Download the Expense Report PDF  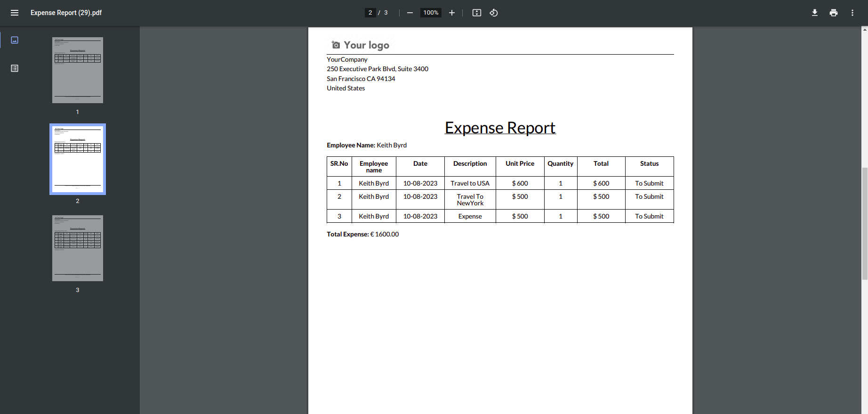(815, 13)
